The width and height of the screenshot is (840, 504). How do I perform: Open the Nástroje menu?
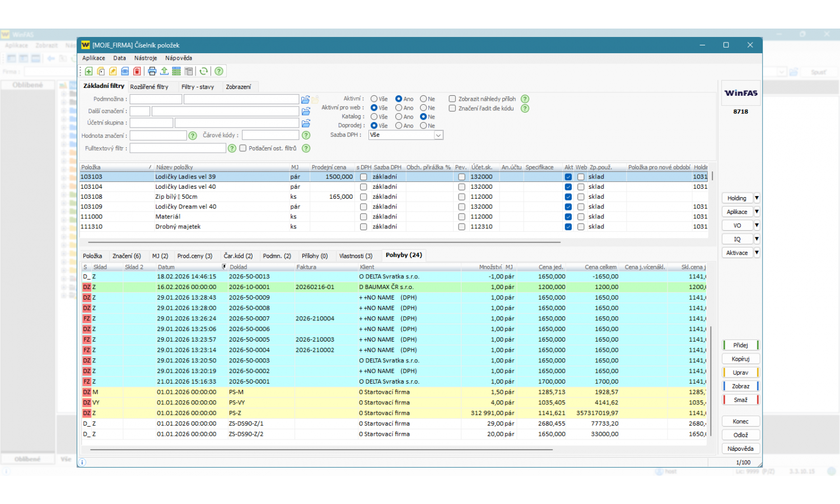[x=146, y=58]
